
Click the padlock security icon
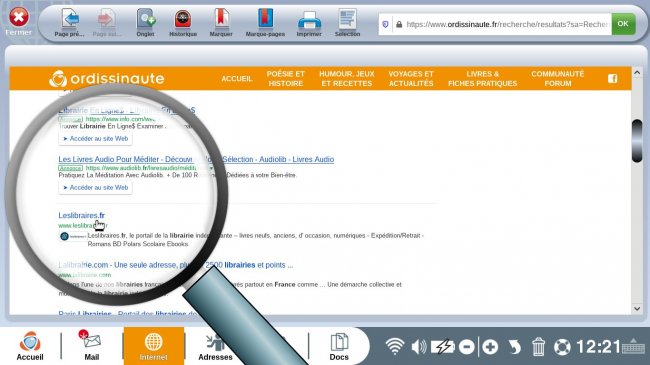(x=399, y=24)
